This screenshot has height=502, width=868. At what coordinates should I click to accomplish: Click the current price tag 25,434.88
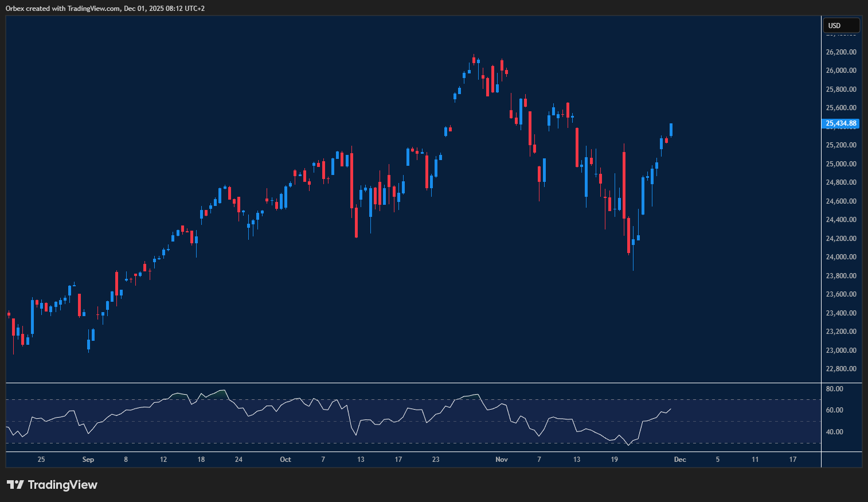coord(840,123)
